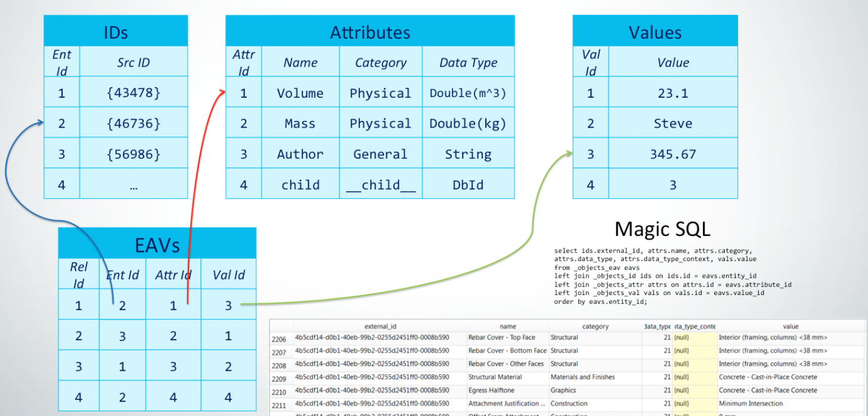Select the 'Attachment Justification ...' cell

click(x=508, y=403)
